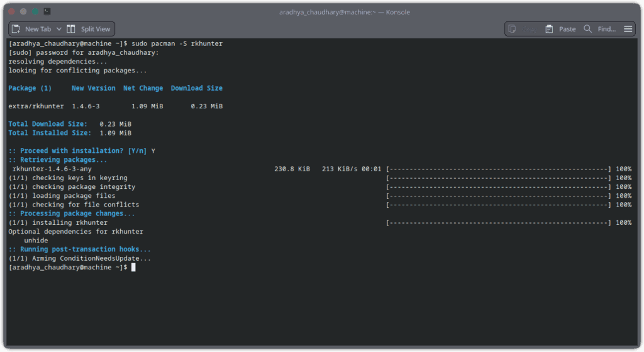Open the hamburger menu
This screenshot has width=644, height=352.
point(628,29)
